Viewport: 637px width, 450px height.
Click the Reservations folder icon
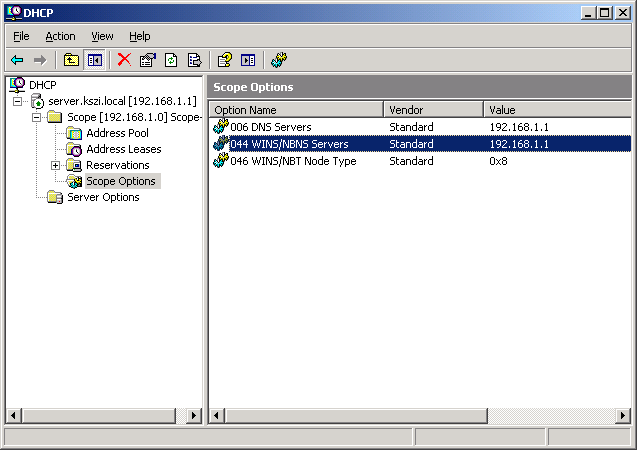(74, 165)
